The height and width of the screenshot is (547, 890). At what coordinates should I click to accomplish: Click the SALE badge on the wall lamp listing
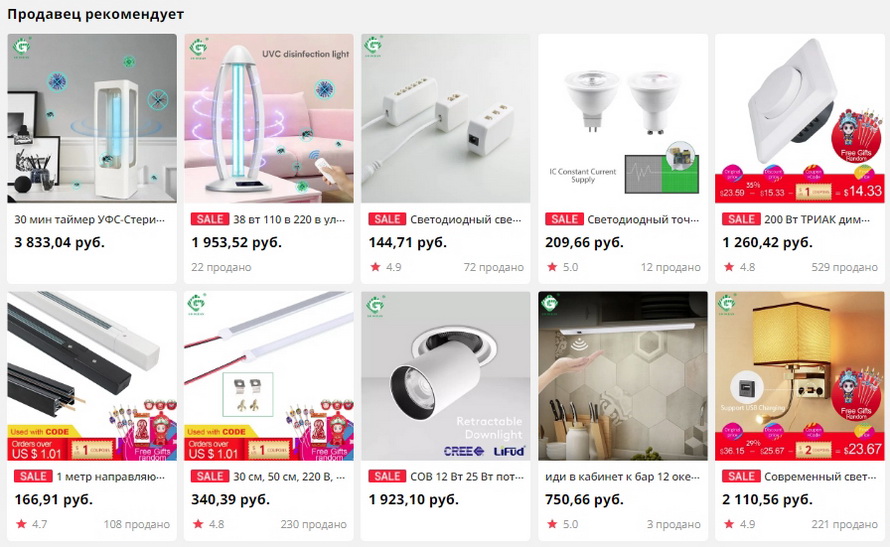pos(741,476)
